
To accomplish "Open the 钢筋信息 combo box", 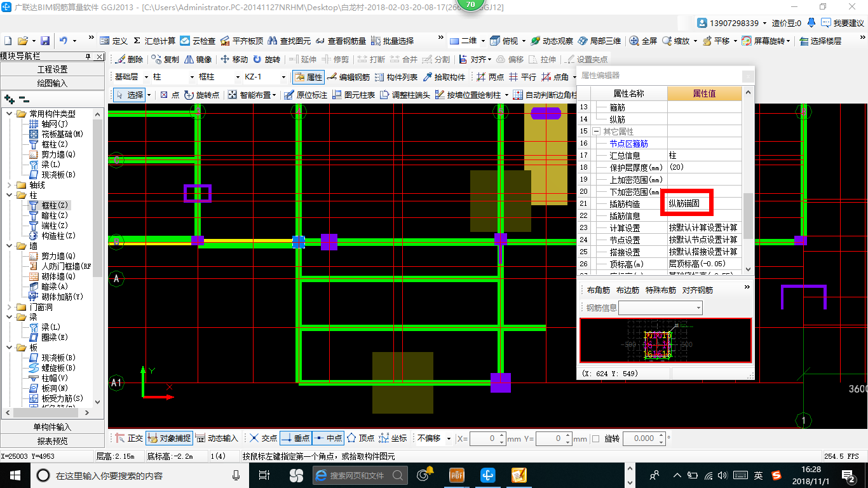I will tap(661, 308).
